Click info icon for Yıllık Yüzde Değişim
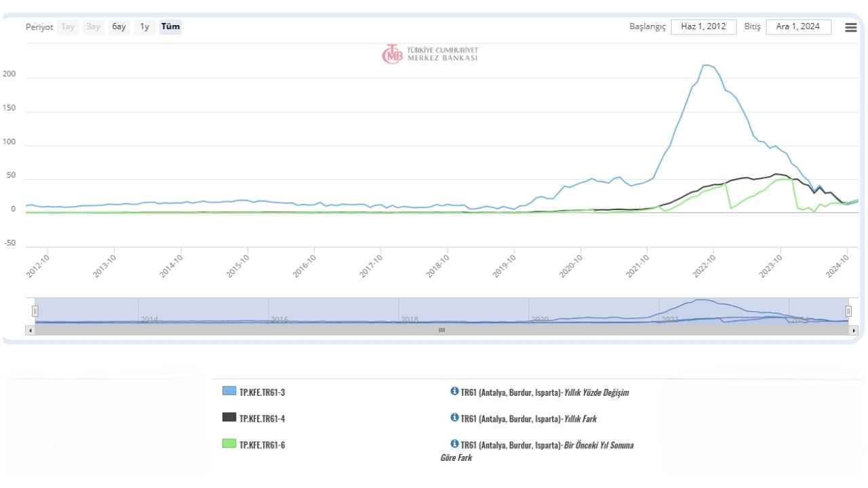This screenshot has width=868, height=488. 454,391
